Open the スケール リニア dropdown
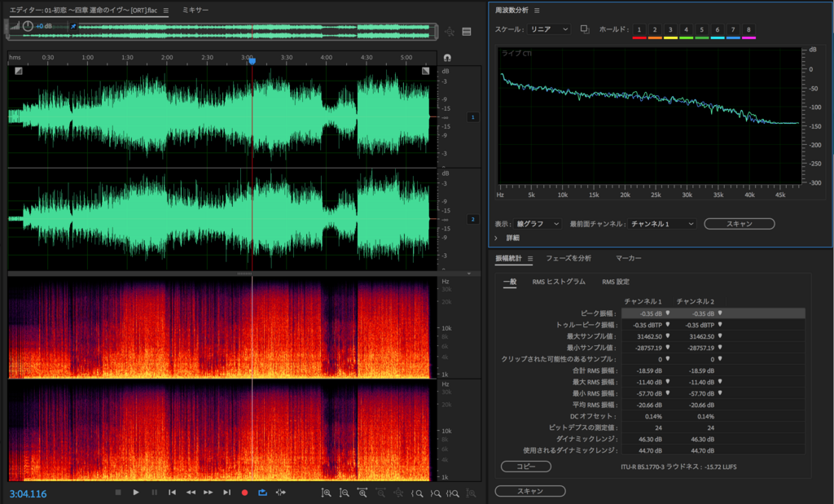 click(x=549, y=29)
